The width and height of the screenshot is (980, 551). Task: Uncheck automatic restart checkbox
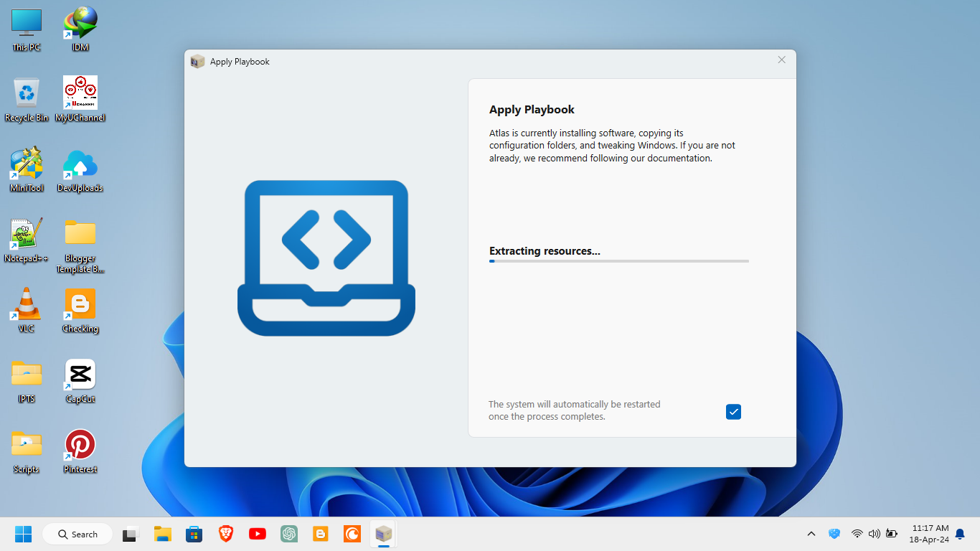(733, 412)
